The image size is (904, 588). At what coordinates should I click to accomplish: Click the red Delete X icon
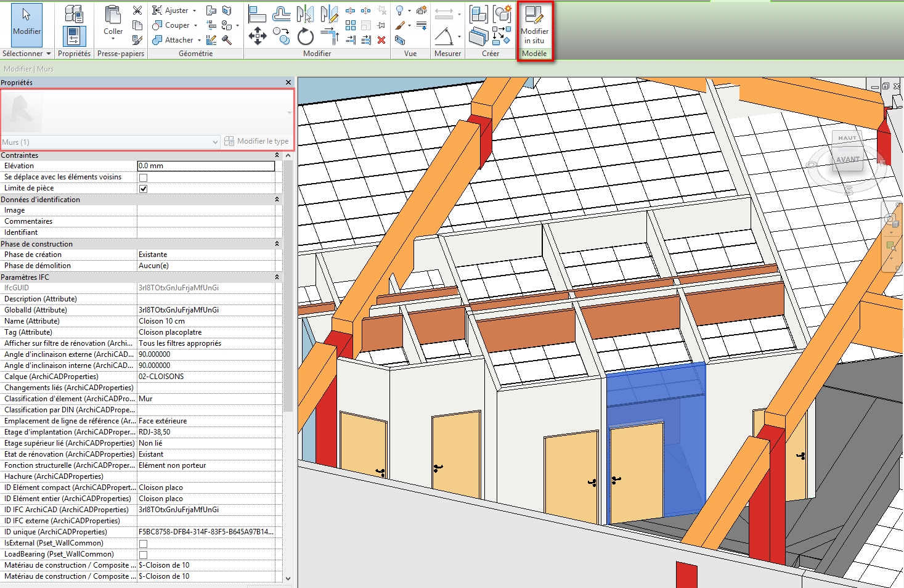tap(381, 40)
